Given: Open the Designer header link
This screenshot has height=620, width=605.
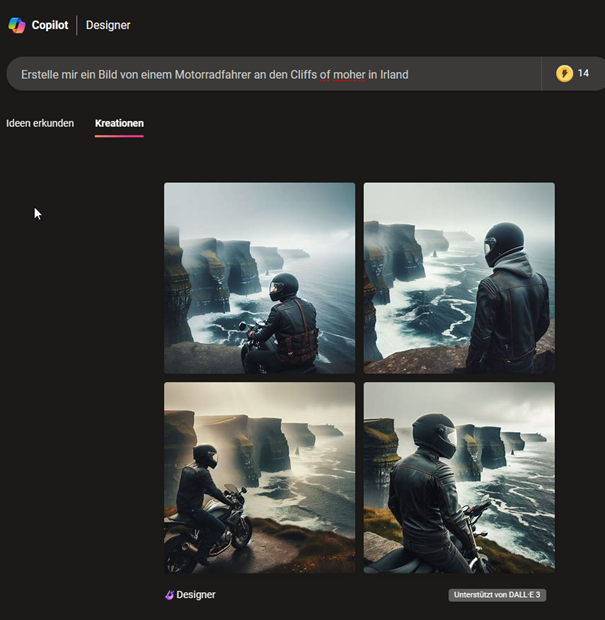Looking at the screenshot, I should click(108, 25).
